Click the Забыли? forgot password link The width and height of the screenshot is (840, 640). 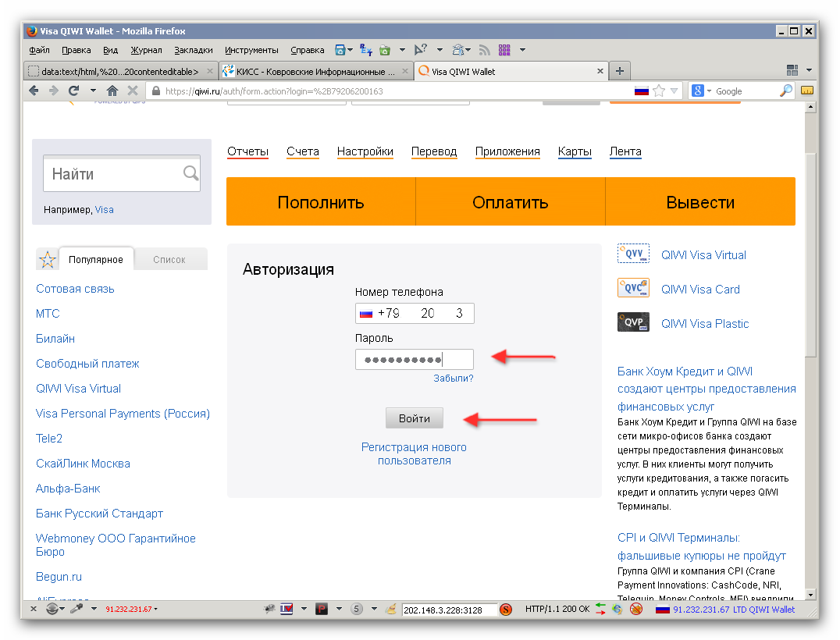tap(454, 378)
